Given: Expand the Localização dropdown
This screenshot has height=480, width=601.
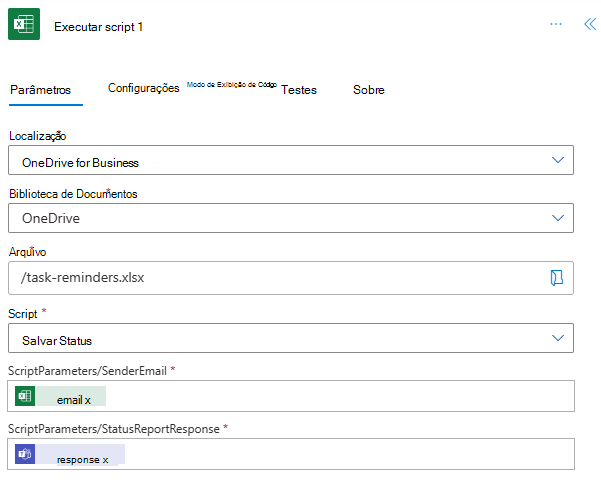Looking at the screenshot, I should 557,161.
